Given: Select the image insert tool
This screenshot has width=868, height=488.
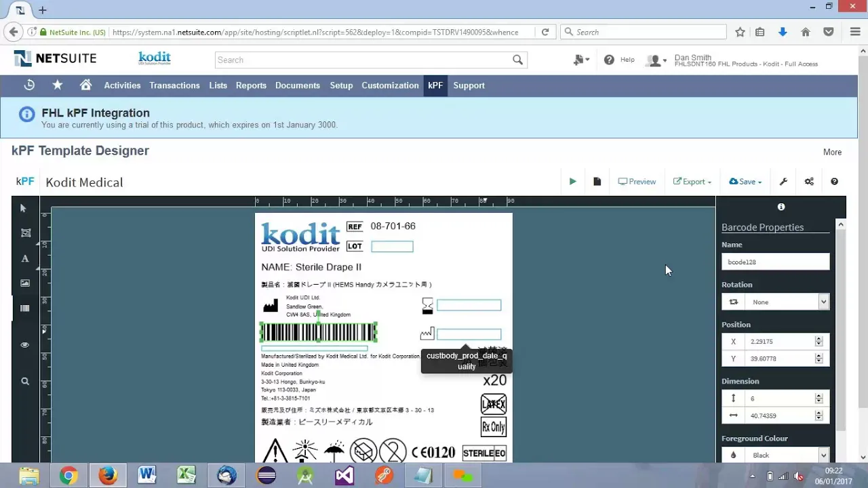Looking at the screenshot, I should [x=25, y=283].
